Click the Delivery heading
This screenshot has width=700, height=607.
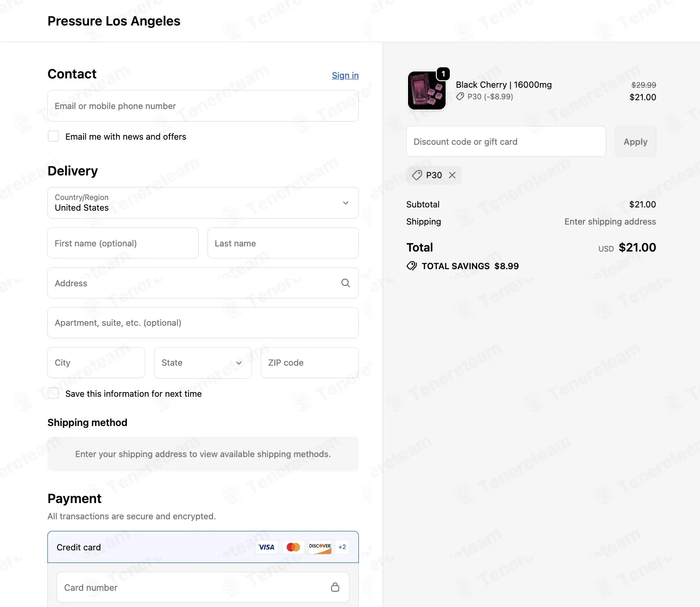click(72, 171)
